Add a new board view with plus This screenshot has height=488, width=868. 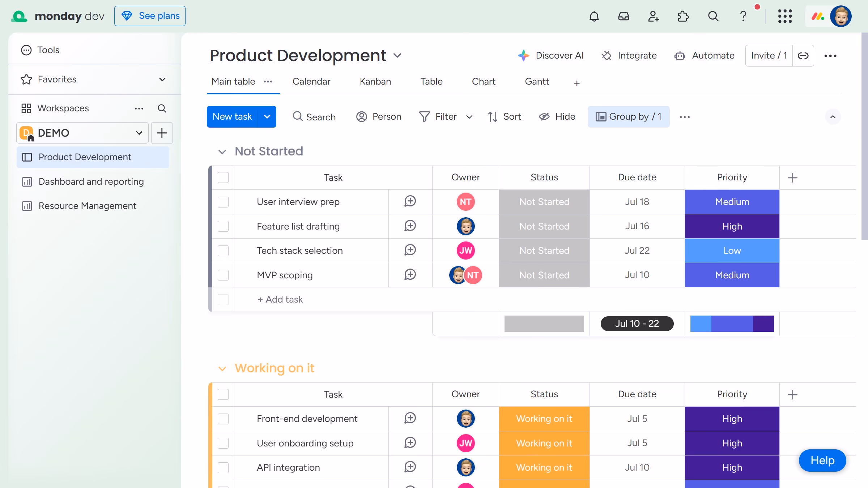point(576,83)
